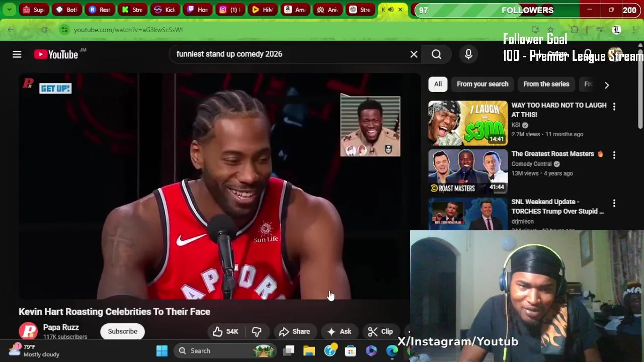
Task: Open Microsoft Store from the taskbar
Action: (350, 351)
